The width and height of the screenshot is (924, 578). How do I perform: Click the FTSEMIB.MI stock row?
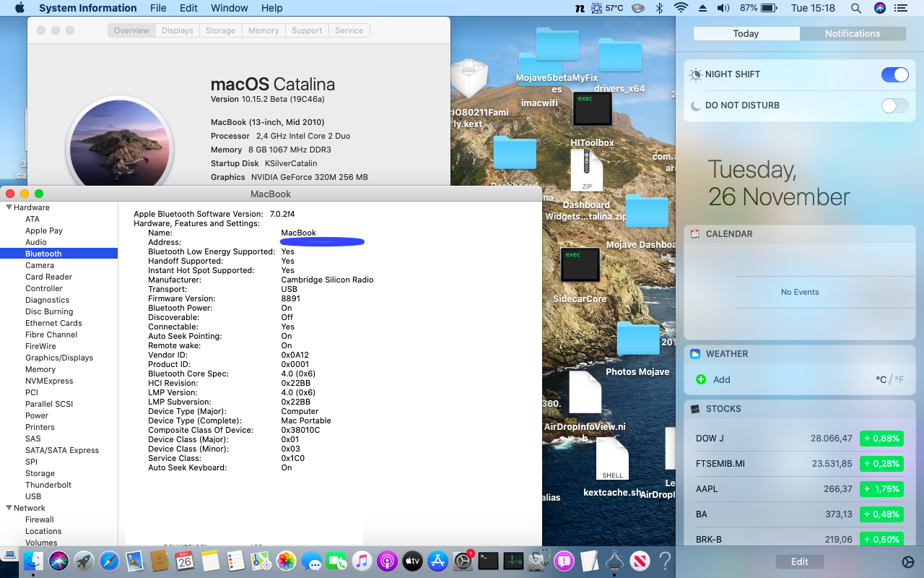tap(800, 464)
